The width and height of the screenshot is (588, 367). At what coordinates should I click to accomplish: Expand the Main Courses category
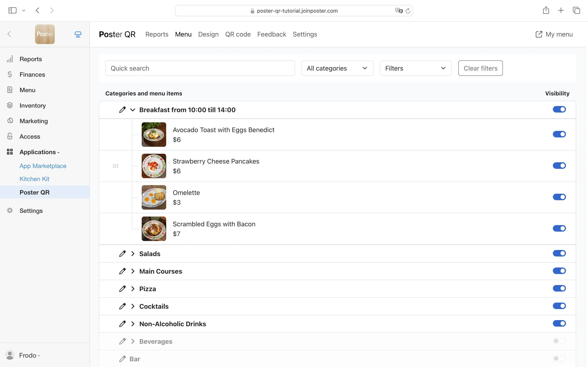click(x=133, y=271)
